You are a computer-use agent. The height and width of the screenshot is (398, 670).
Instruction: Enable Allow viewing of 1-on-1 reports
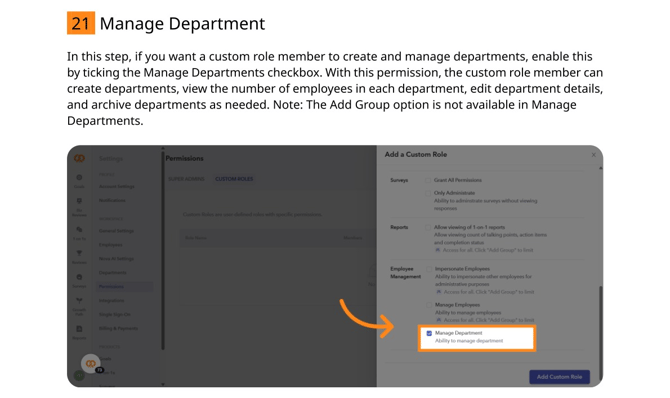coord(428,227)
